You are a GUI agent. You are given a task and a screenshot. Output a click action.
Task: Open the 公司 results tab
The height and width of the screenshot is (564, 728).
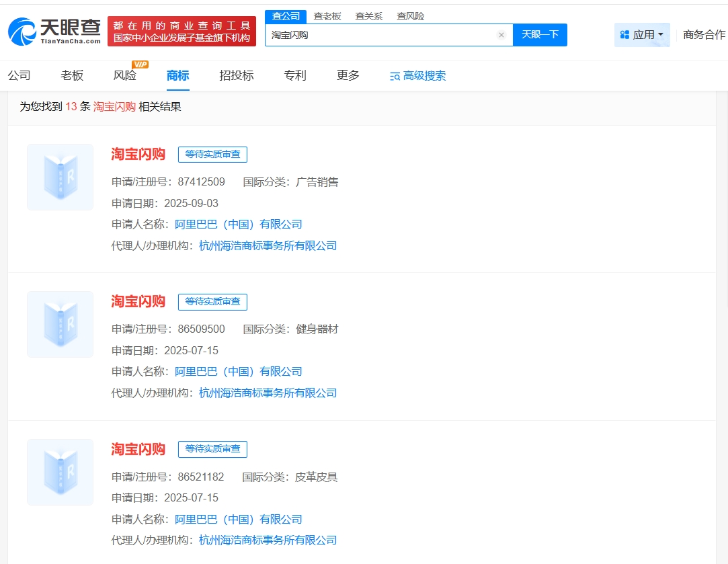tap(19, 75)
